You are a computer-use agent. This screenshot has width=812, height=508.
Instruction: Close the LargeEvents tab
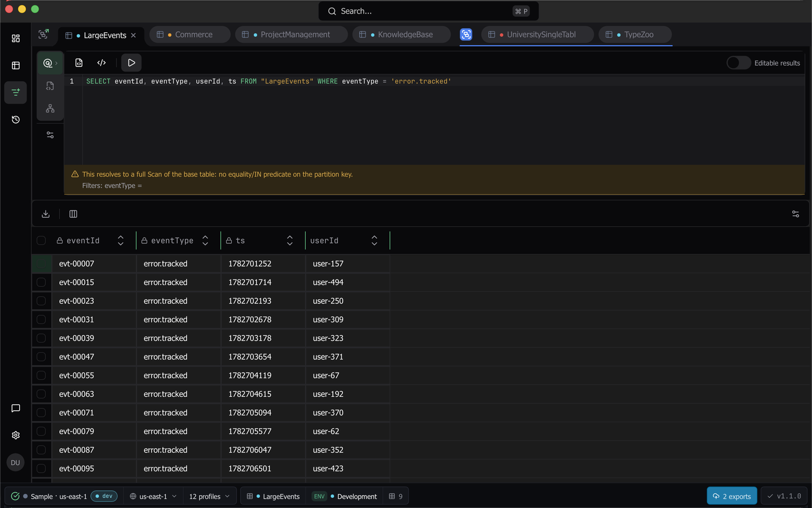pyautogui.click(x=134, y=36)
